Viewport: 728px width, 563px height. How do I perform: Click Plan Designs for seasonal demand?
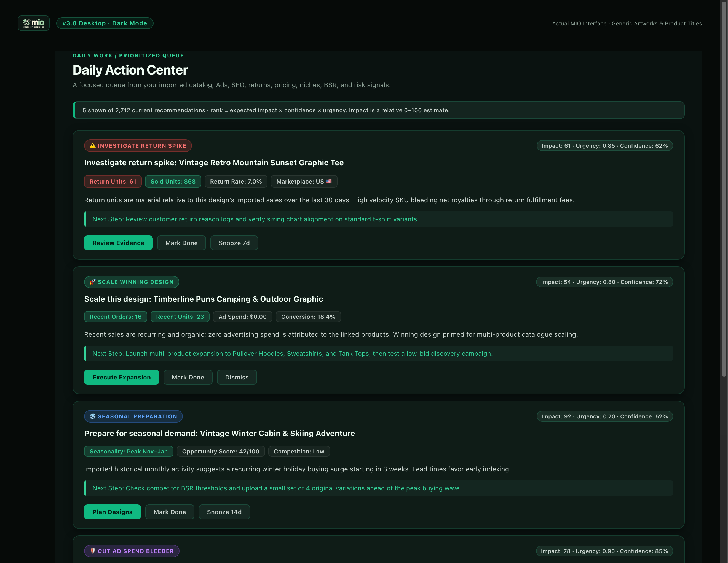[x=112, y=512]
